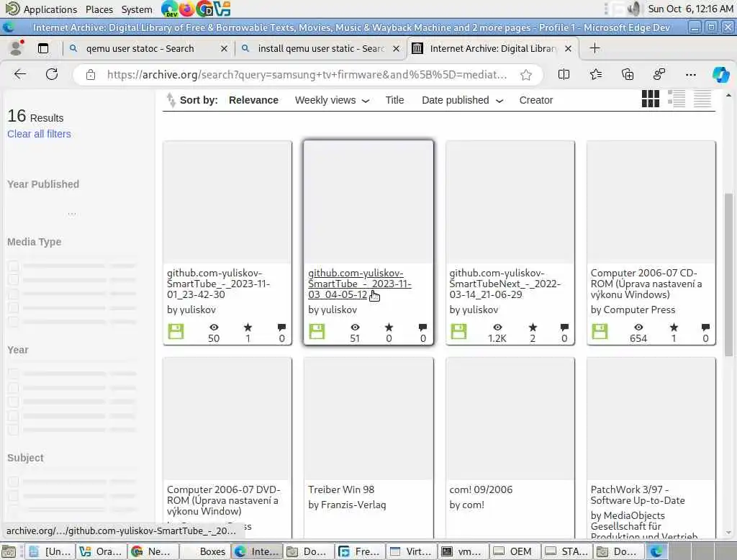Open VirtualBox launcher in top panel
737x560 pixels.
pyautogui.click(x=222, y=9)
